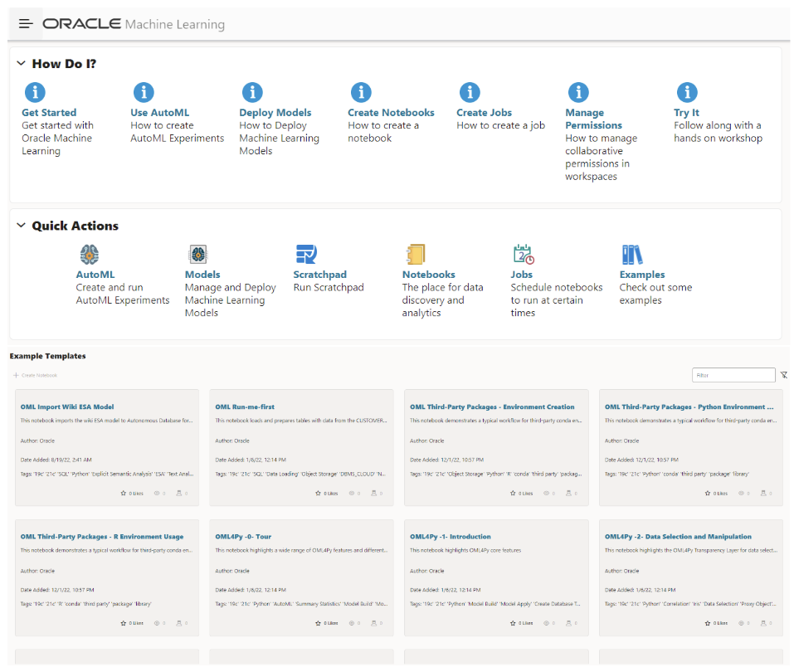Click the info icon above Deploy Models
794x672 pixels.
[252, 92]
